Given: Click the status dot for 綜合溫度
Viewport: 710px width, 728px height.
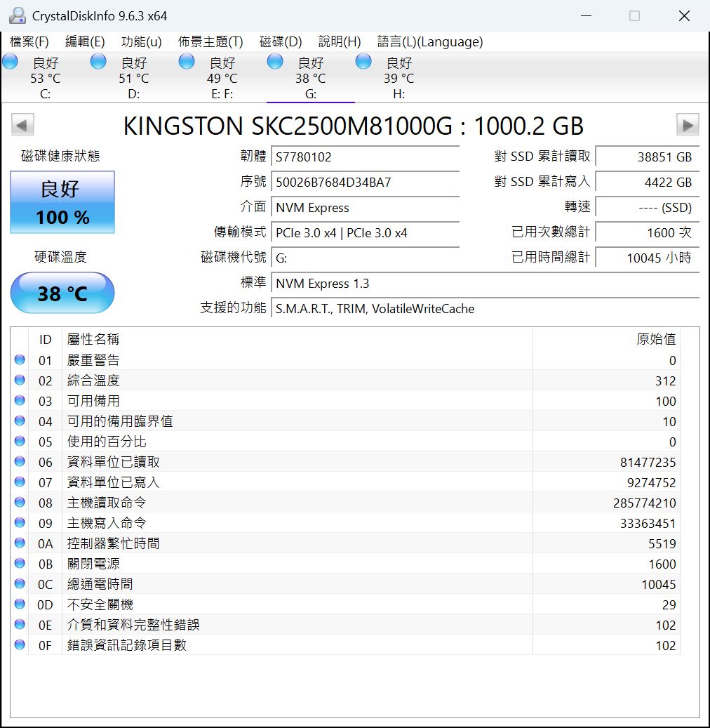Looking at the screenshot, I should pos(19,380).
